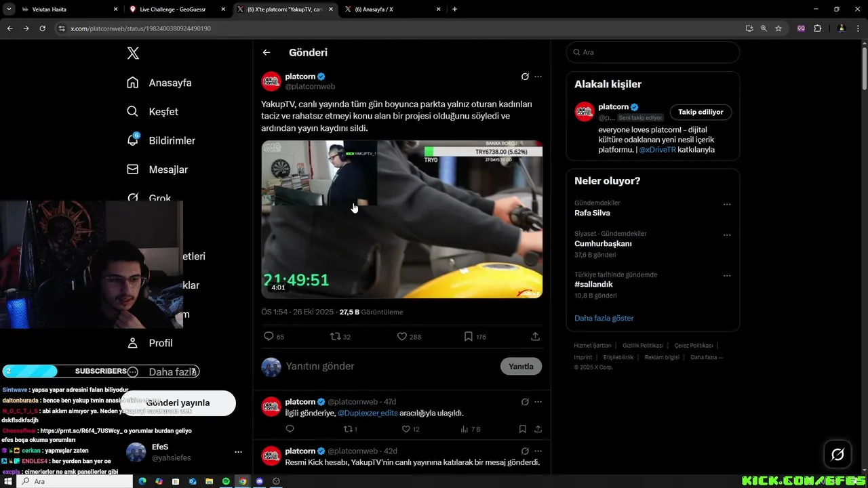
Task: Open the Cumhurbaşkanı trending topic
Action: [x=603, y=243]
